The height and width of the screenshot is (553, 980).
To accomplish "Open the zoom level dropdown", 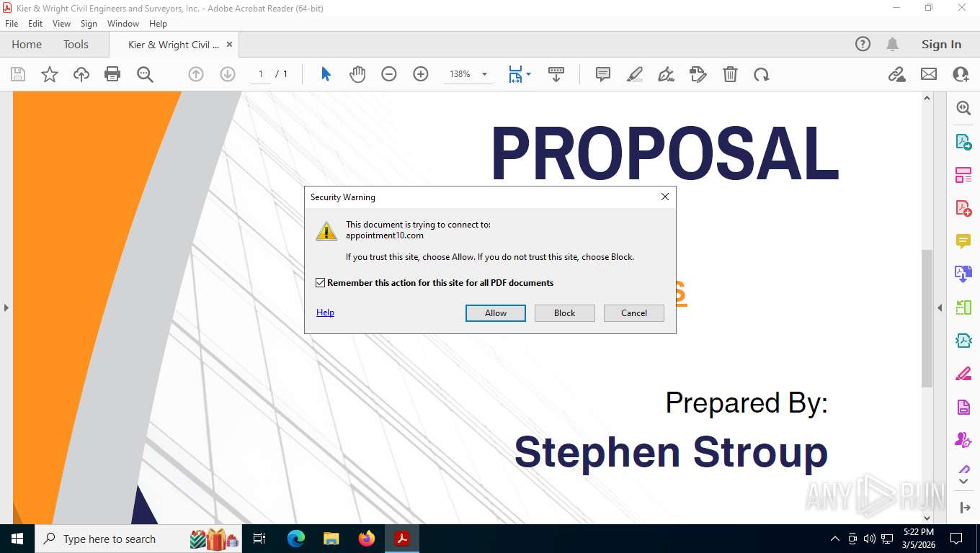I will click(x=484, y=74).
